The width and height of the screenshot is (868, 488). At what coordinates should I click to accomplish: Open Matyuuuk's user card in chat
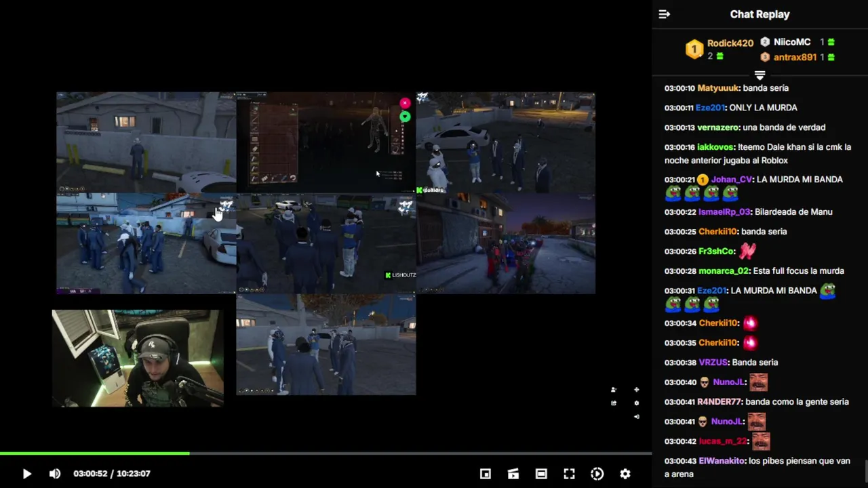point(718,88)
